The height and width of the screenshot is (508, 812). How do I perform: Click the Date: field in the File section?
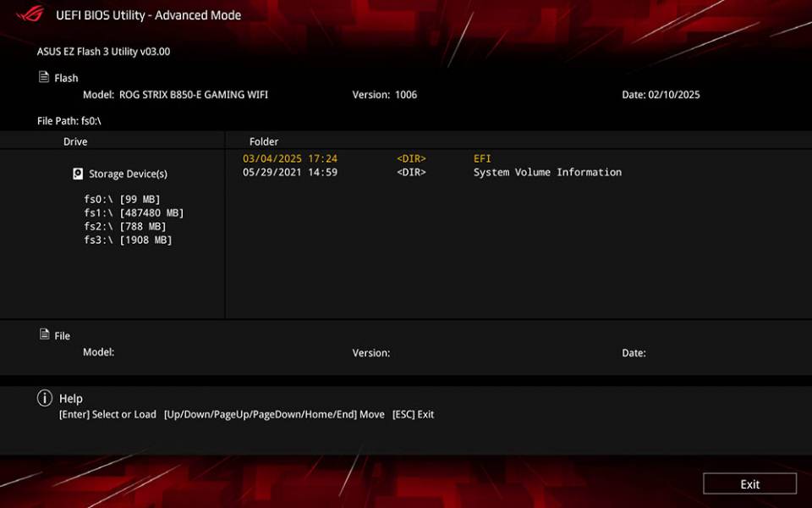point(634,352)
